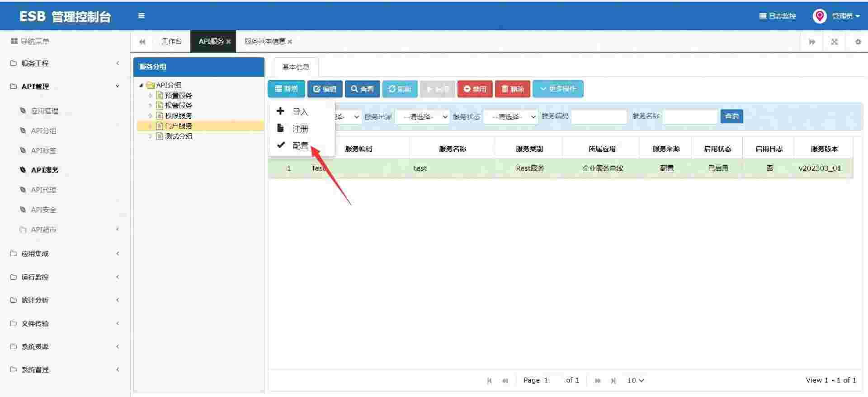This screenshot has height=397, width=868.
Task: Open the 基本信息 tab
Action: [x=296, y=67]
